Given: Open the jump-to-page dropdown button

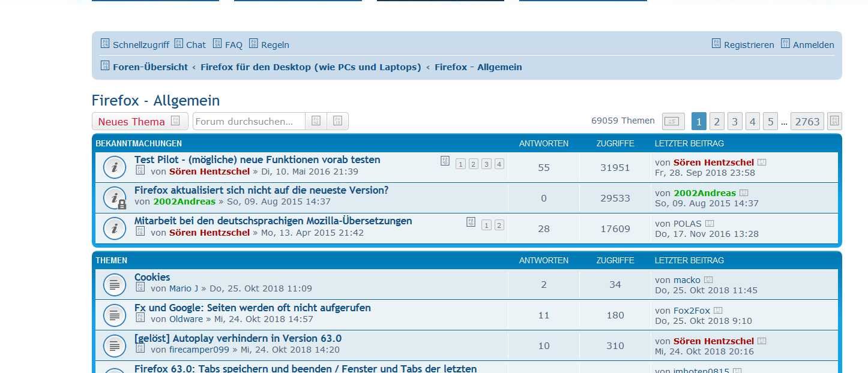Looking at the screenshot, I should [674, 122].
